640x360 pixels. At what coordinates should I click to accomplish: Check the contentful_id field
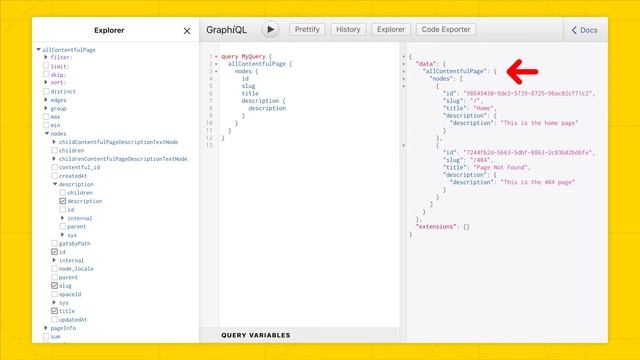click(x=54, y=167)
